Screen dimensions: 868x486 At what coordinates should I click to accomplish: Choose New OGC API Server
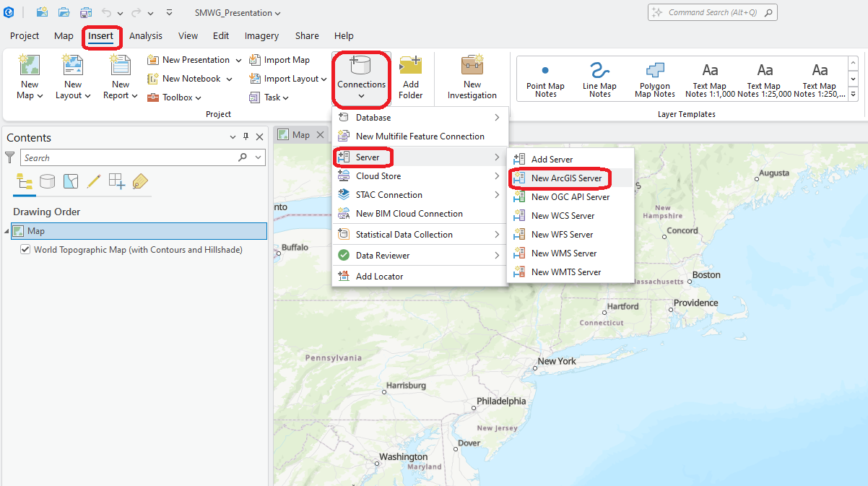tap(570, 197)
